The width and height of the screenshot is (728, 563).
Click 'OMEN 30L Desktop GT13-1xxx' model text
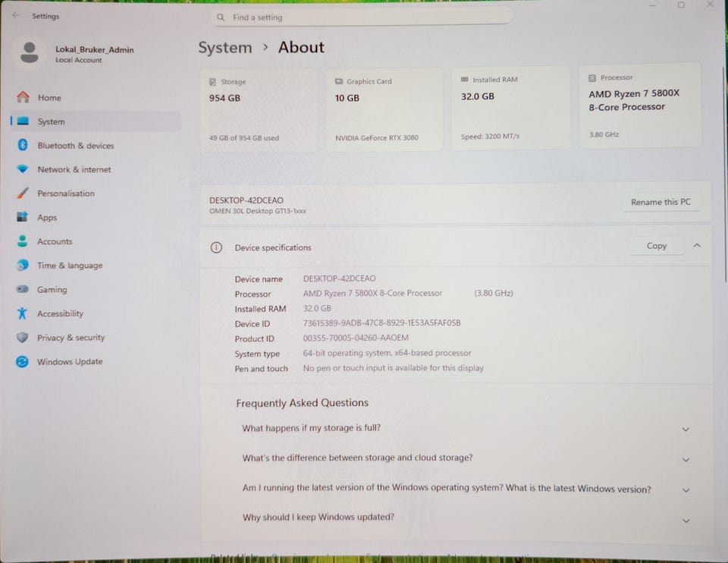click(258, 211)
